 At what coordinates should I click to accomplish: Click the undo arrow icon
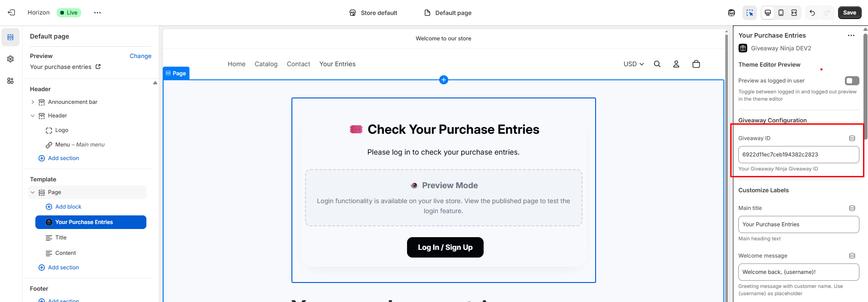point(812,13)
